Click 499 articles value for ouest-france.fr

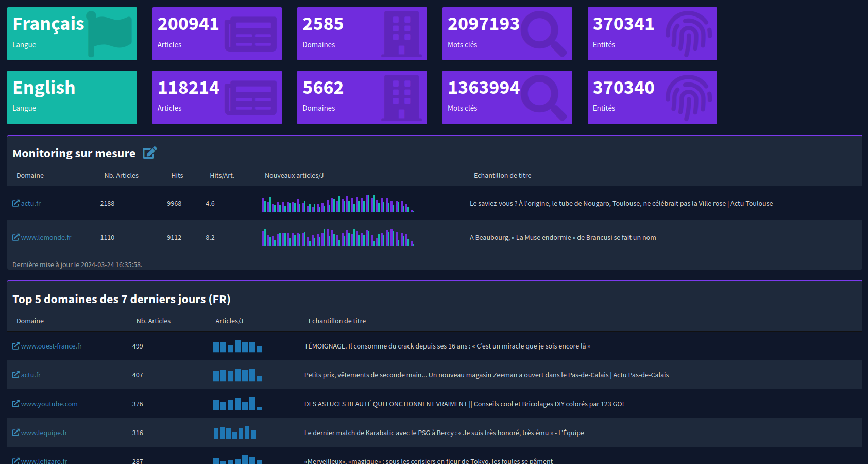pos(138,346)
